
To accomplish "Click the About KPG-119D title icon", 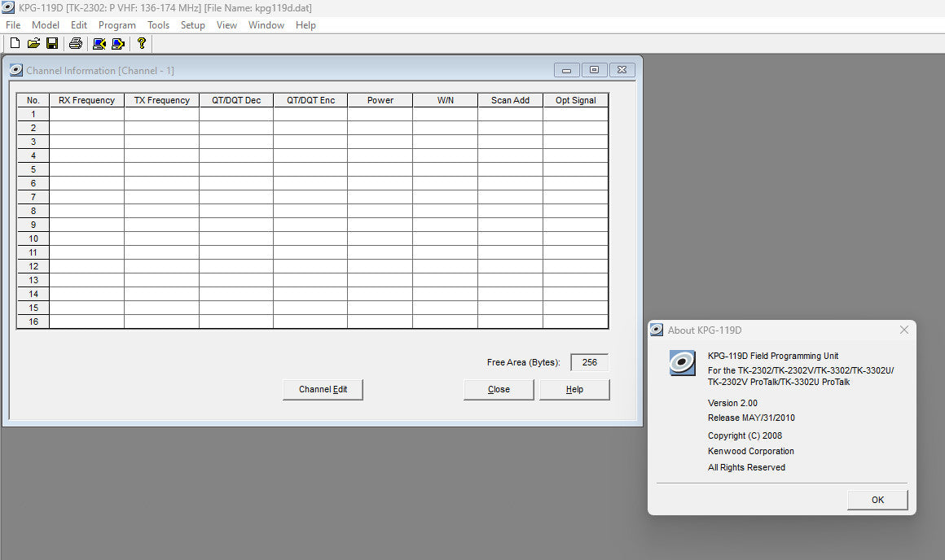I will coord(657,330).
